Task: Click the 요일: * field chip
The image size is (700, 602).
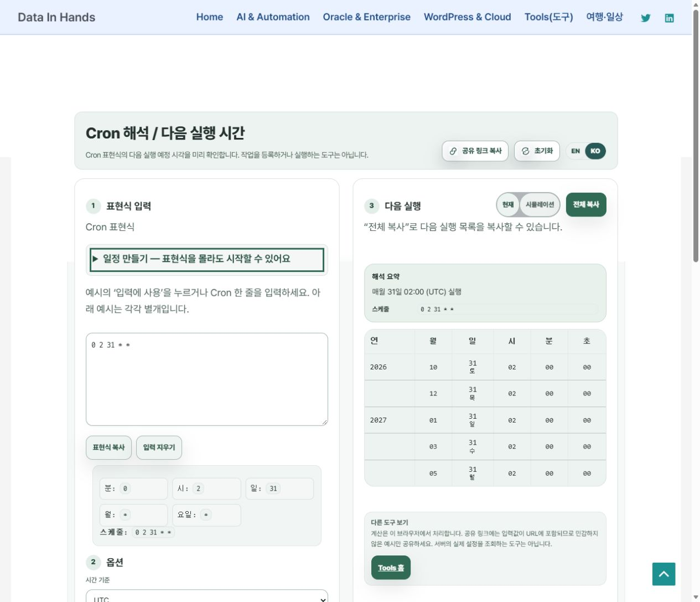Action: coord(206,515)
